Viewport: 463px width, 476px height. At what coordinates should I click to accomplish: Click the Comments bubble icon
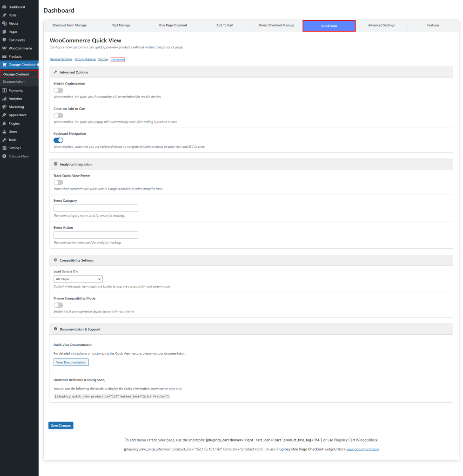point(4,40)
